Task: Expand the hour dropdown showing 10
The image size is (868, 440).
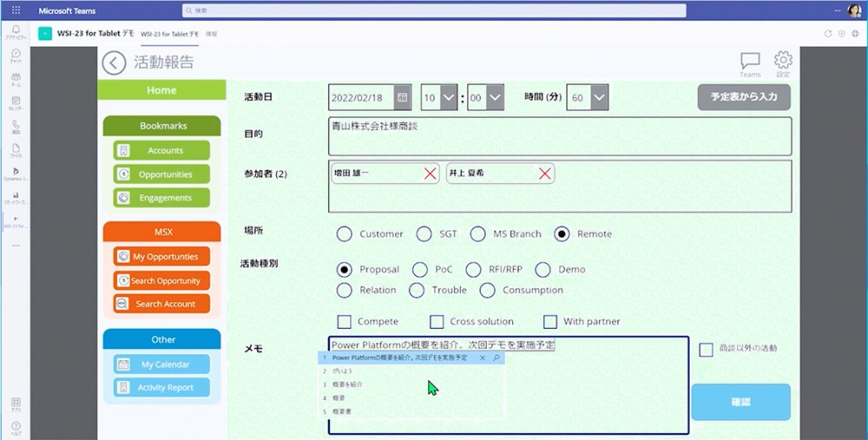Action: 449,97
